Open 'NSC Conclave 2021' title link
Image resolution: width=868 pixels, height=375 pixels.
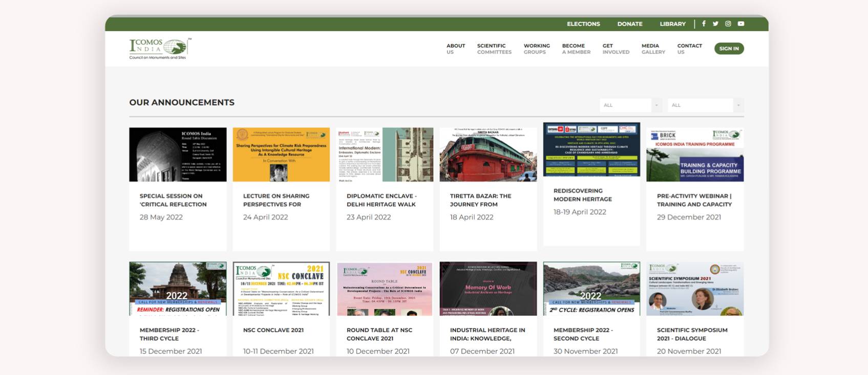pyautogui.click(x=273, y=330)
